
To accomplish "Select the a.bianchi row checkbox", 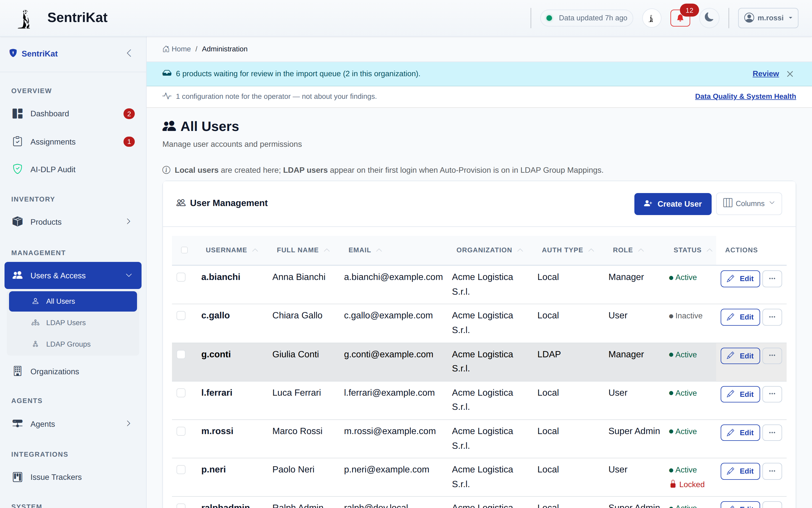I will [x=181, y=277].
